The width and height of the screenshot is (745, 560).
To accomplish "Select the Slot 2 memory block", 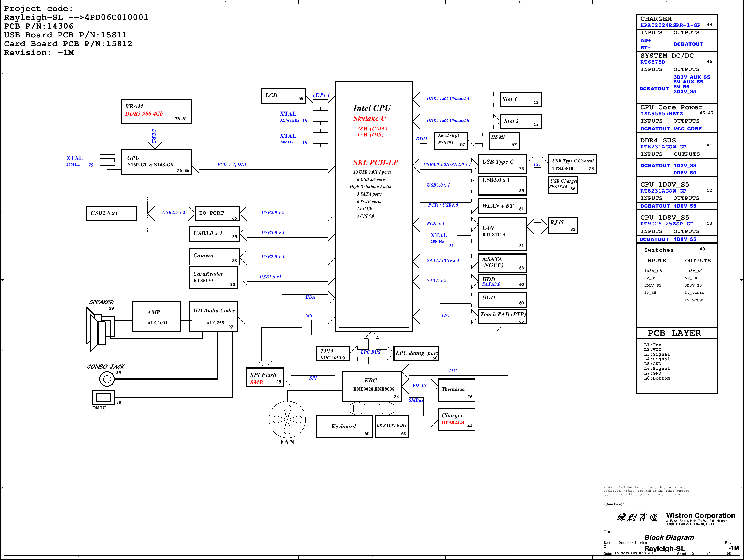I will 521,122.
